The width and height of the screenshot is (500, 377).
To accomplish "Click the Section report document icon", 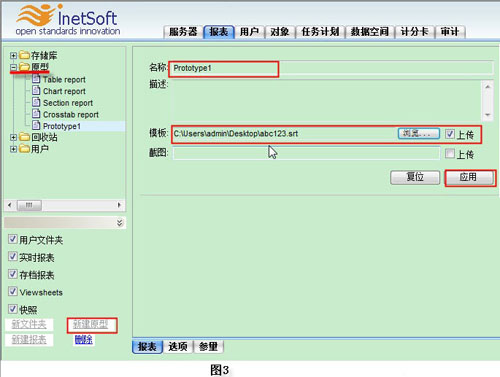I will point(36,102).
